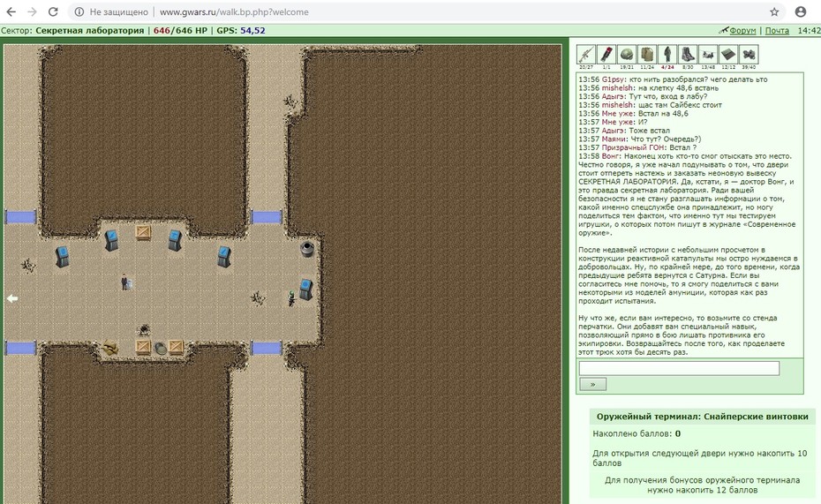Click the browser address bar URL
The image size is (821, 504).
pyautogui.click(x=234, y=11)
